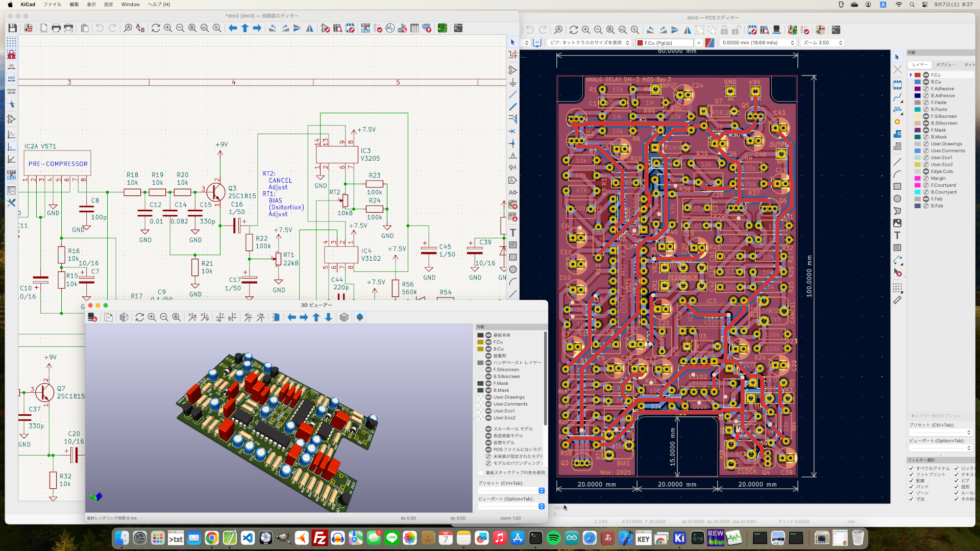This screenshot has height=551, width=980.
Task: Toggle Edge.Cuts layer visibility in PCB editor
Action: tap(926, 171)
